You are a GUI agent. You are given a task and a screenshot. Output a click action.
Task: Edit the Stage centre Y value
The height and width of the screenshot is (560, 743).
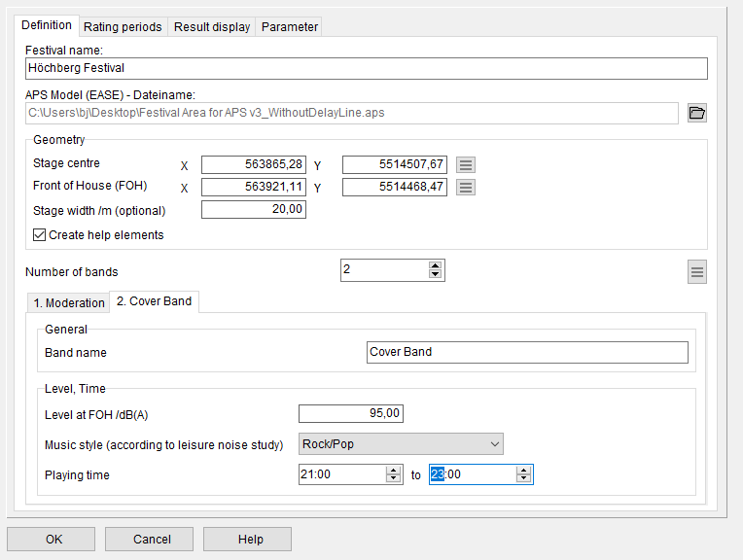pyautogui.click(x=395, y=164)
